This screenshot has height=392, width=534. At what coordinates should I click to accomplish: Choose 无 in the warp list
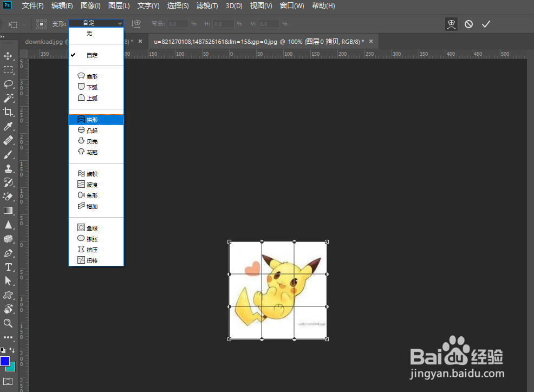tap(96, 34)
